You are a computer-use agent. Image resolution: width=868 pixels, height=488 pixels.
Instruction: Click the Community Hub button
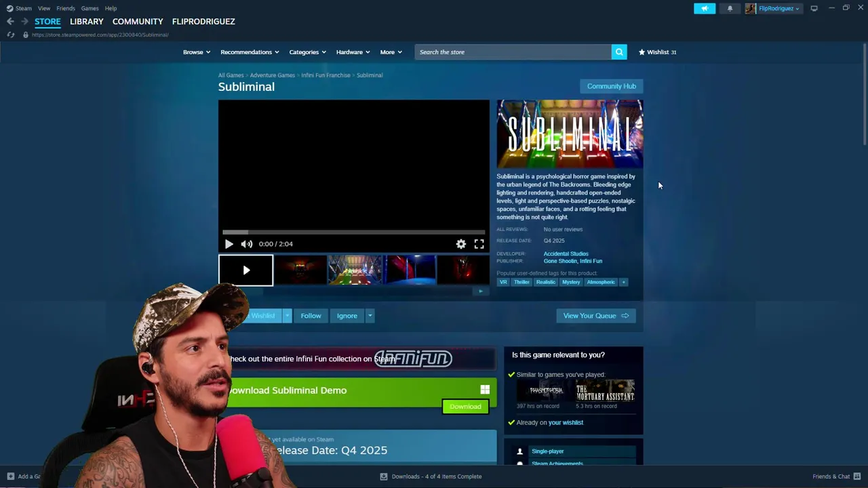click(612, 86)
